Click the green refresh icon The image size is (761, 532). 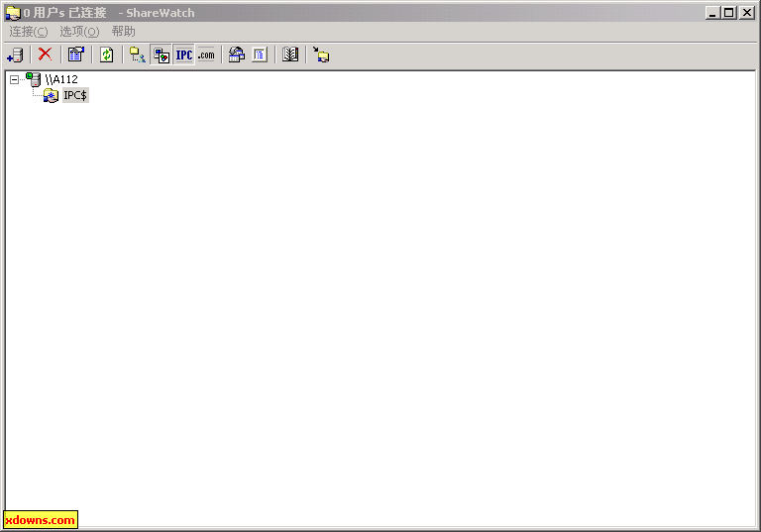pyautogui.click(x=106, y=54)
